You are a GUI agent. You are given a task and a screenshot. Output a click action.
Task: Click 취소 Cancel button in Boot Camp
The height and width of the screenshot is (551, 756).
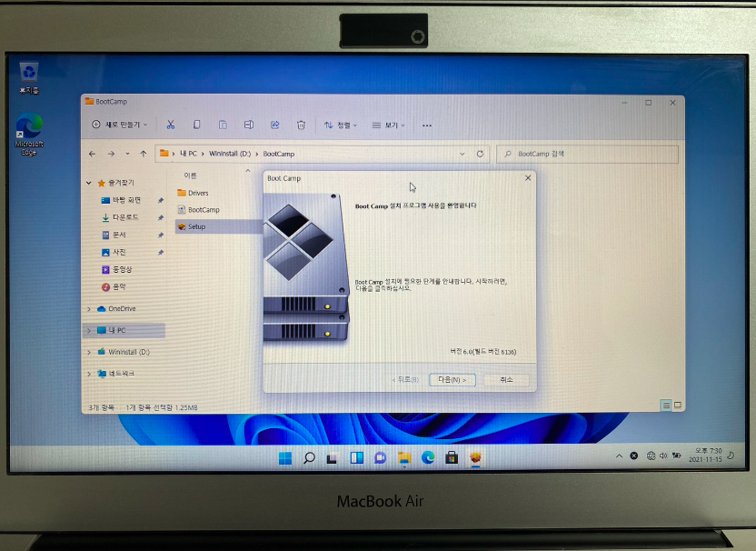click(x=506, y=380)
